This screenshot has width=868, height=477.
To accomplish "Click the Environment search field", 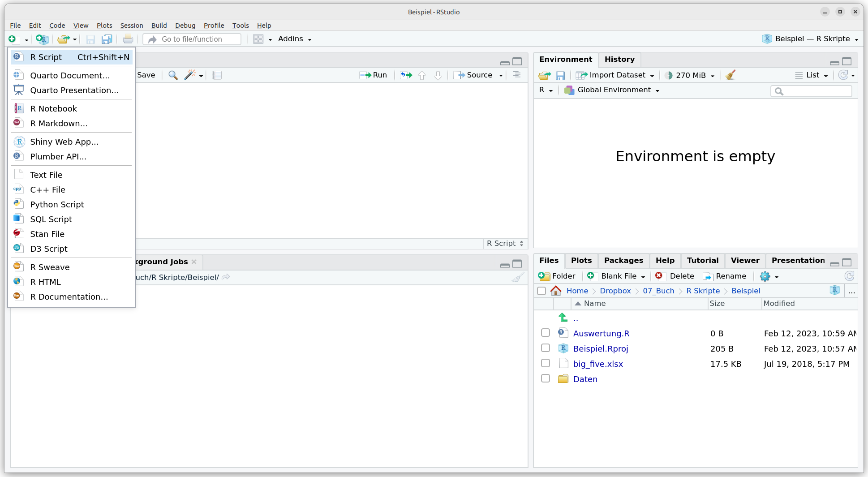I will [811, 91].
